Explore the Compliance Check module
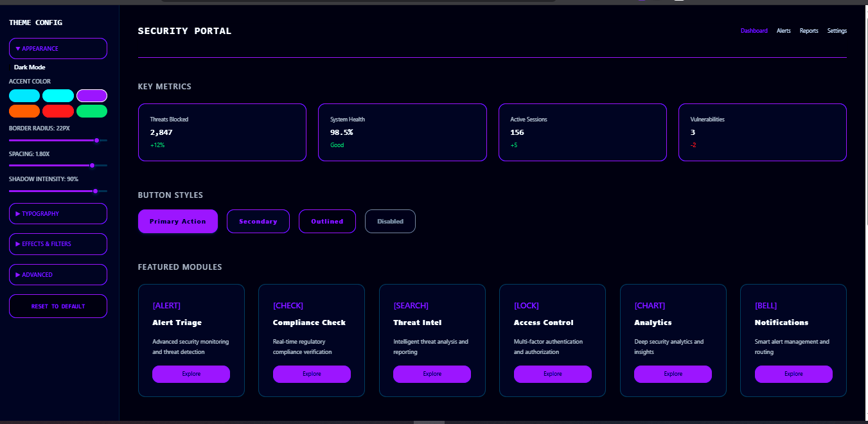Screen dimensions: 868x424 pyautogui.click(x=312, y=374)
